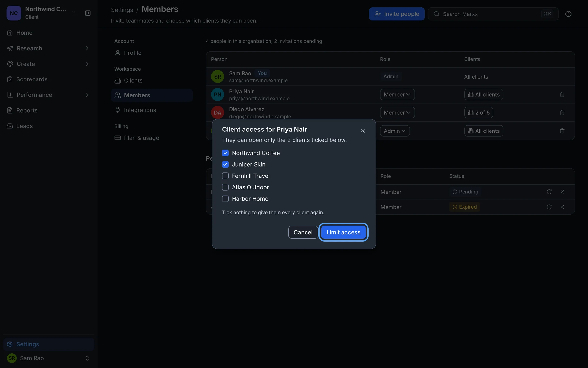Focus the Search Marxx field
The image size is (588, 368).
(493, 14)
